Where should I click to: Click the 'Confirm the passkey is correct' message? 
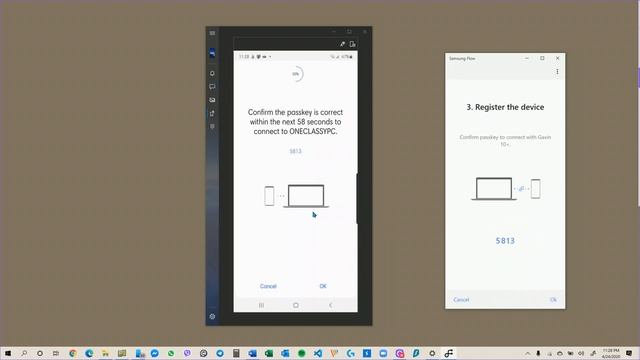(x=296, y=122)
